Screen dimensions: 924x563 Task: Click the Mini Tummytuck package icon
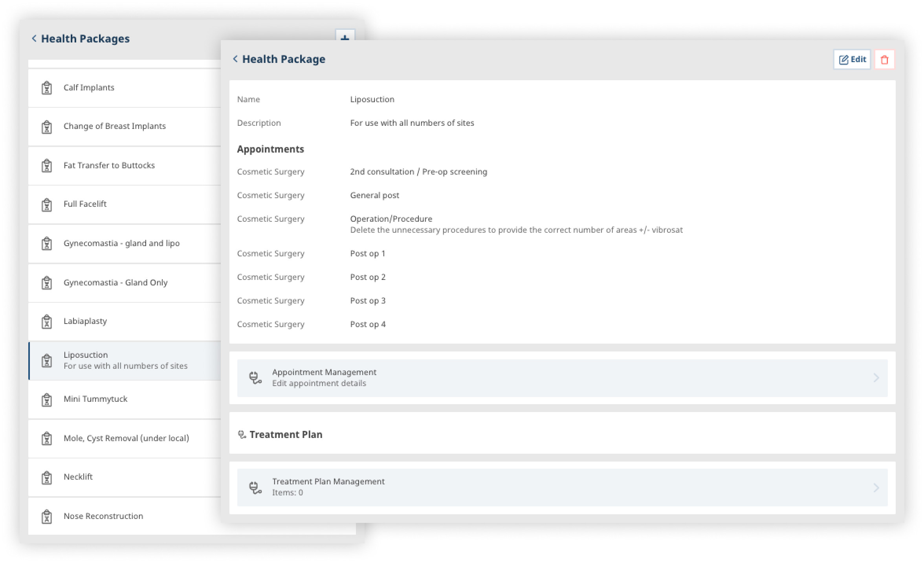tap(47, 398)
